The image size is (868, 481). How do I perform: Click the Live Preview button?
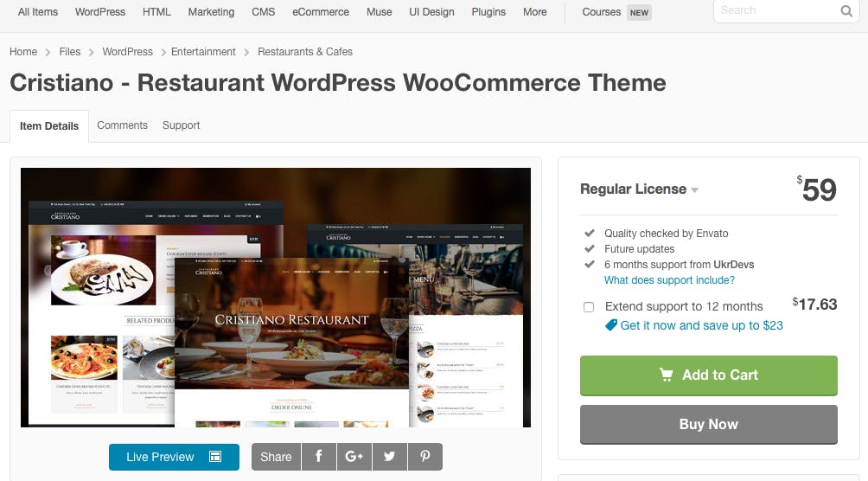174,457
